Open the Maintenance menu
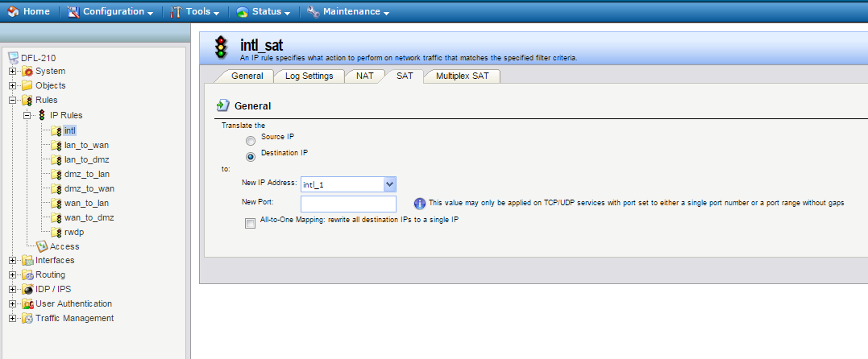868x359 pixels. click(347, 11)
